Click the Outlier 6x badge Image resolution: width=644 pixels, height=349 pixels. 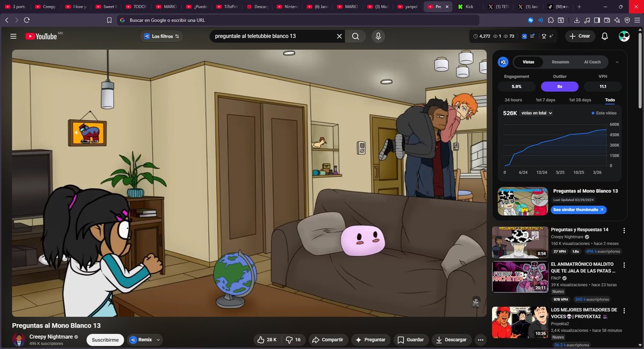pyautogui.click(x=559, y=86)
